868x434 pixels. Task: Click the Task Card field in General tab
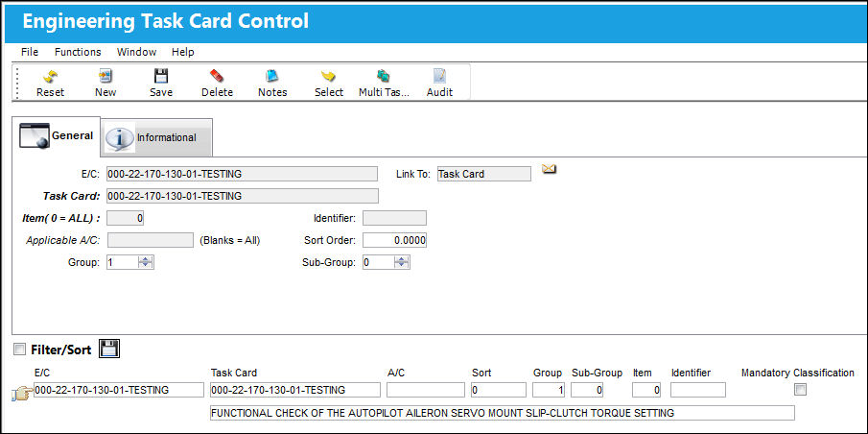(243, 196)
